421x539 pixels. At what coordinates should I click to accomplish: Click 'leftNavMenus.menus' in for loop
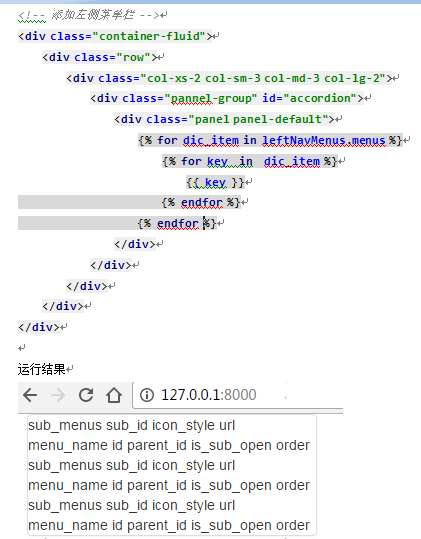point(324,141)
